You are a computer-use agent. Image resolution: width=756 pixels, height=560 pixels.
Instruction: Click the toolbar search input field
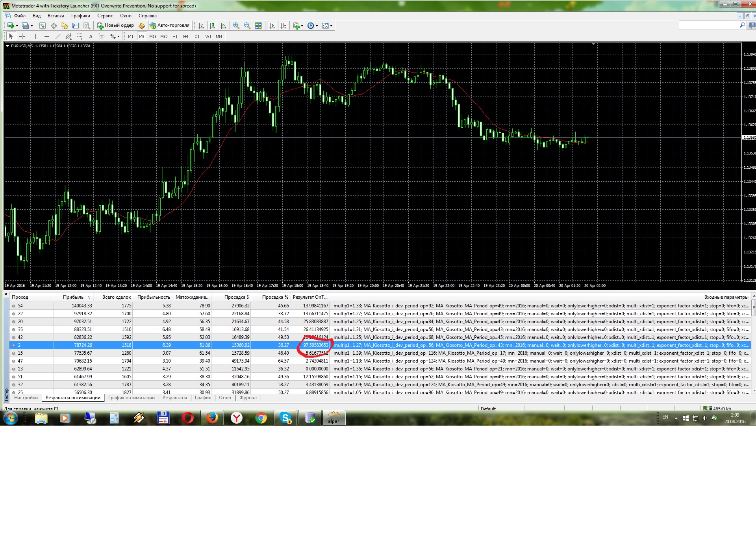click(x=709, y=25)
